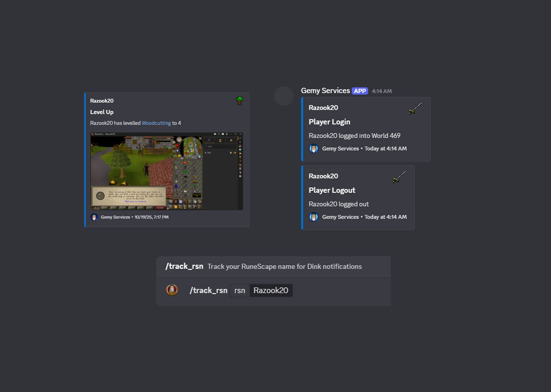Click the sword icon in Player Logout embed

(399, 177)
